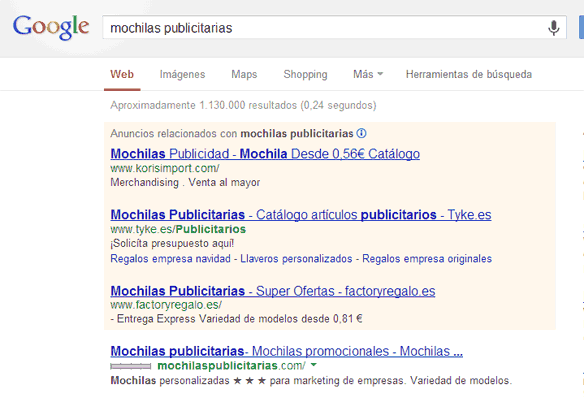Switch to Shopping tab

[x=305, y=74]
